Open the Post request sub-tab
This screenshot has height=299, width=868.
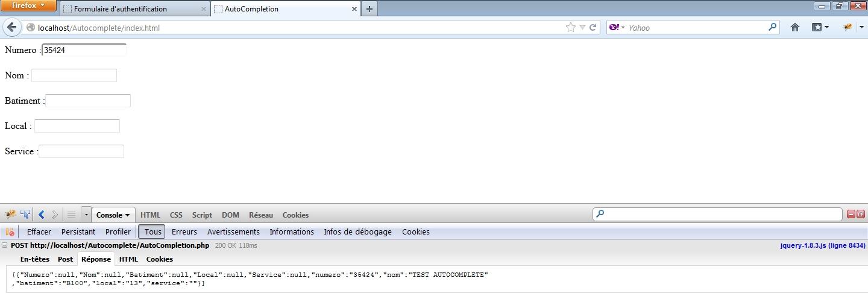point(65,259)
